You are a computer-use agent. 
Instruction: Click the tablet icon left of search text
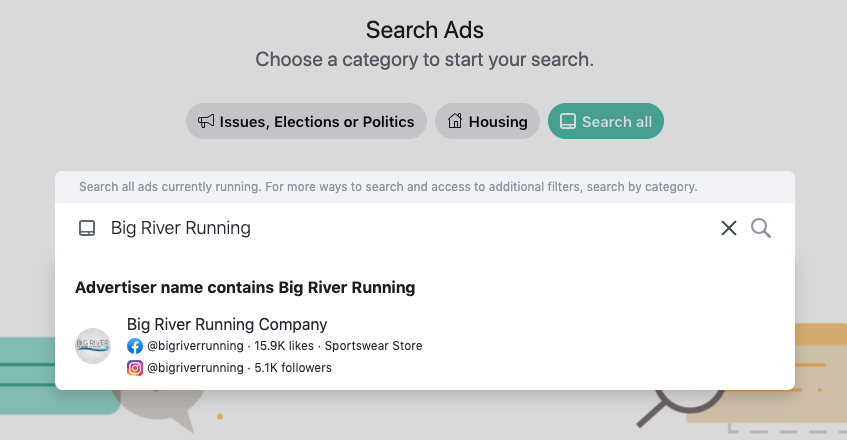(x=87, y=228)
